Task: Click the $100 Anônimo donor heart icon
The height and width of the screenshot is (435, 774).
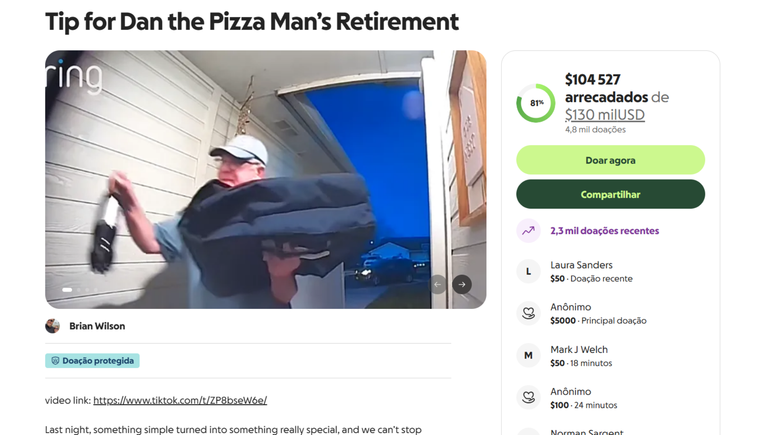Action: coord(528,397)
